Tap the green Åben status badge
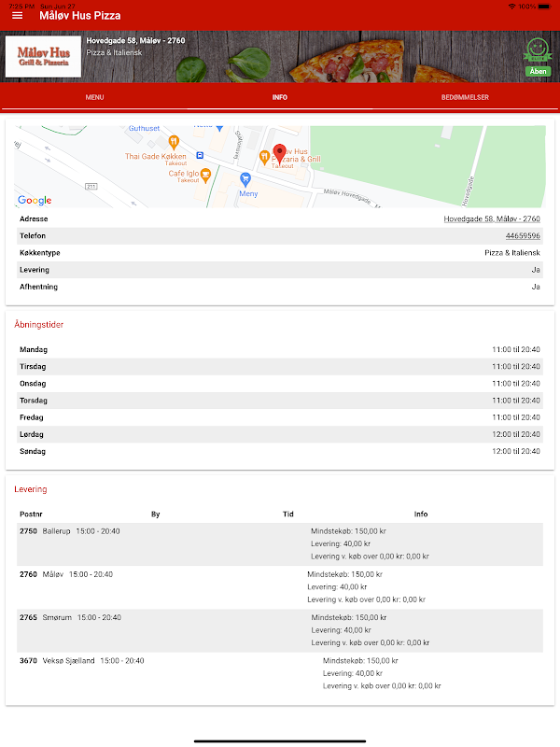 [x=539, y=72]
